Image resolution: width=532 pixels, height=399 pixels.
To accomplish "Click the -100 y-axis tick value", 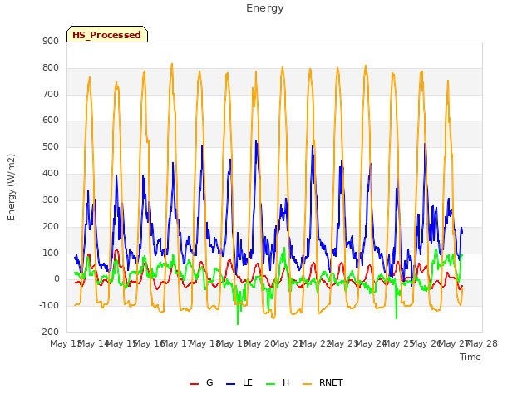I will tap(49, 305).
